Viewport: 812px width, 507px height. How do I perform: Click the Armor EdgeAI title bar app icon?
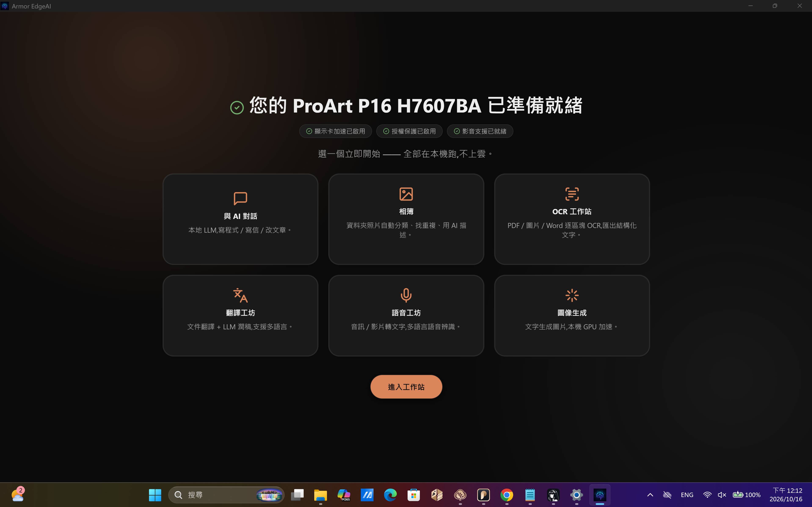point(5,6)
